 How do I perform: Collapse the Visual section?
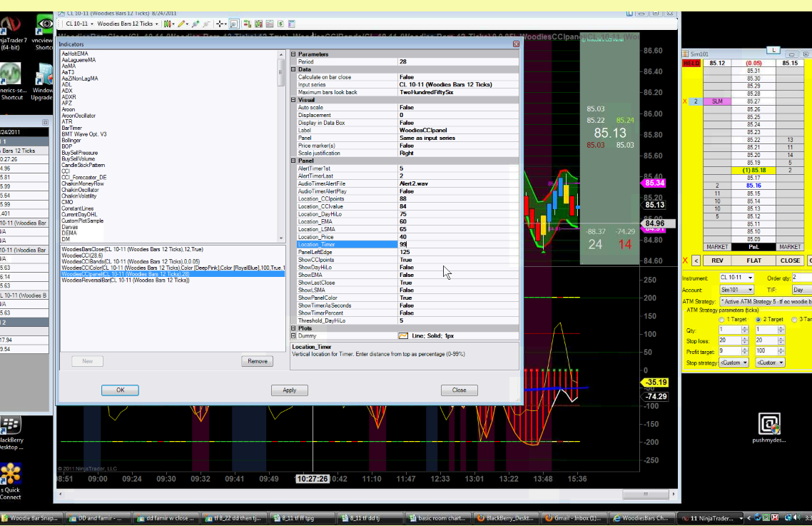293,100
